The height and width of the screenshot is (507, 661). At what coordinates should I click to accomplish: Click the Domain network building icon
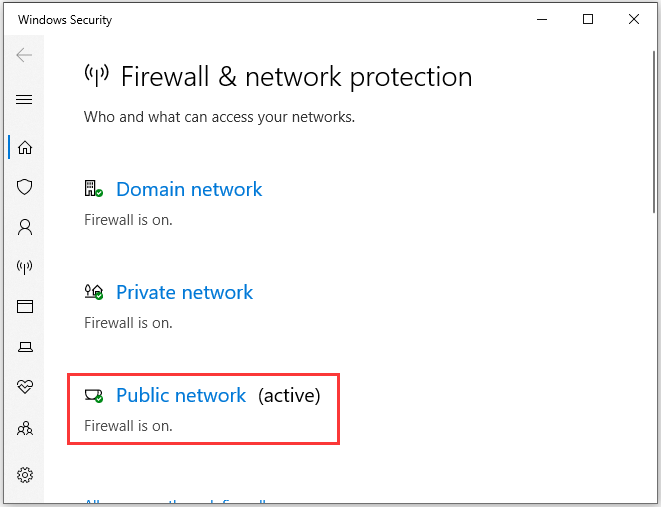coord(94,188)
